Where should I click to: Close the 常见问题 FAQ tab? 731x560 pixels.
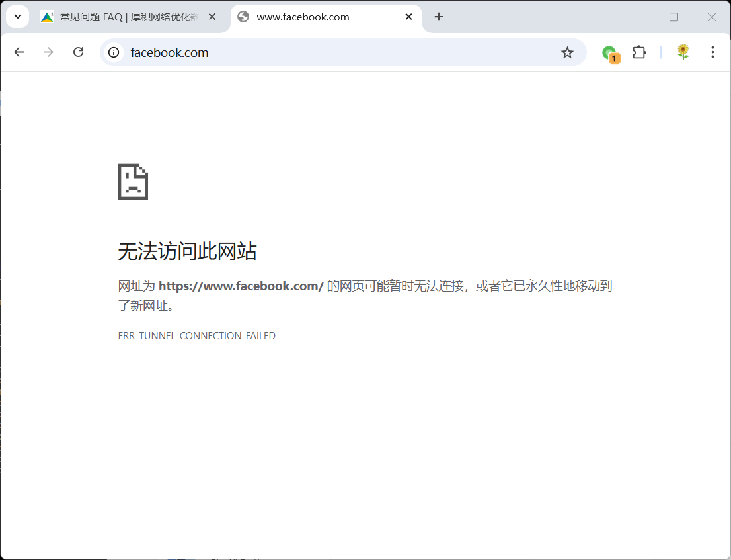[x=212, y=17]
